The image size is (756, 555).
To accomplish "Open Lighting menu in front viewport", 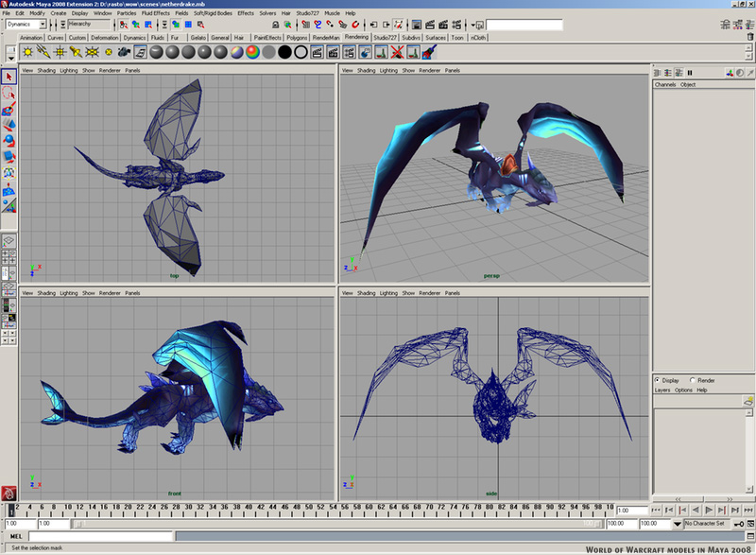I will (69, 293).
